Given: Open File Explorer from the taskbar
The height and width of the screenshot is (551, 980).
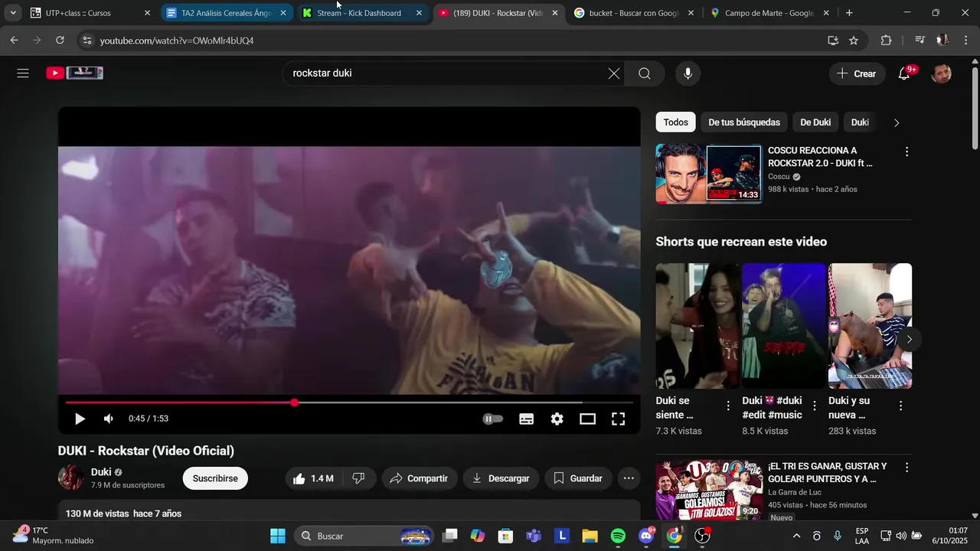Looking at the screenshot, I should (590, 536).
